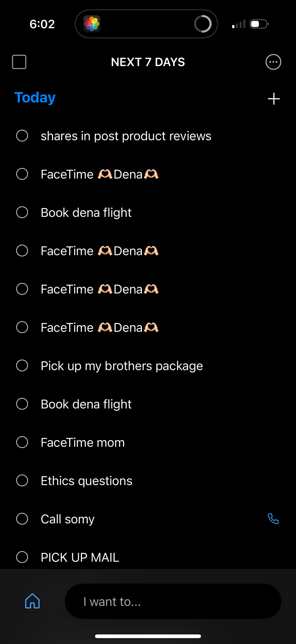Check the 'Call somy' task circle

click(x=22, y=519)
